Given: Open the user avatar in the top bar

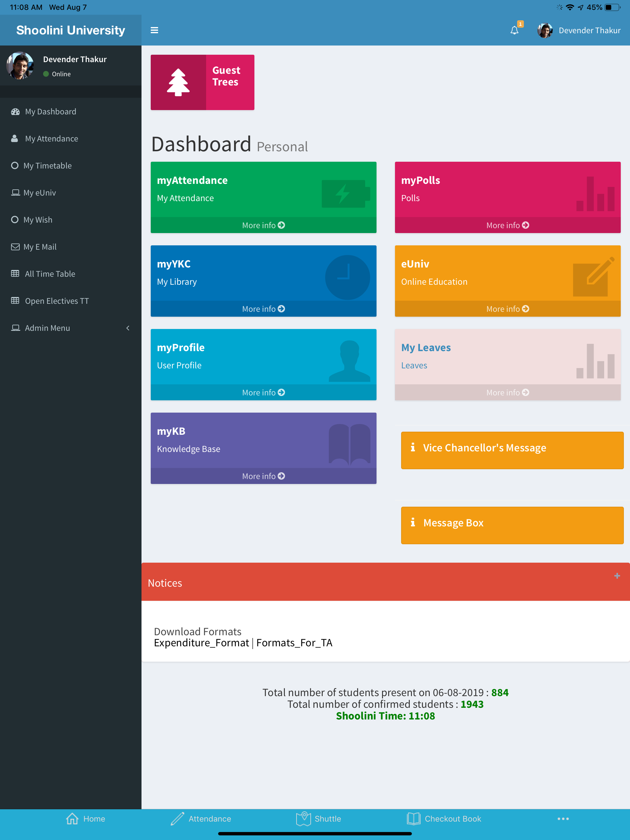Looking at the screenshot, I should 545,30.
